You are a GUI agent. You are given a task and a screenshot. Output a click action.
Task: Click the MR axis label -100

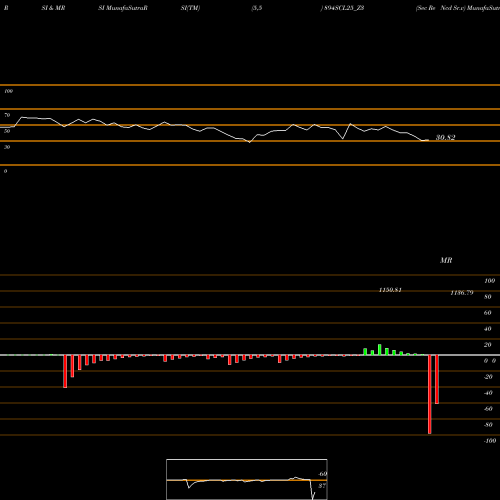(x=490, y=441)
